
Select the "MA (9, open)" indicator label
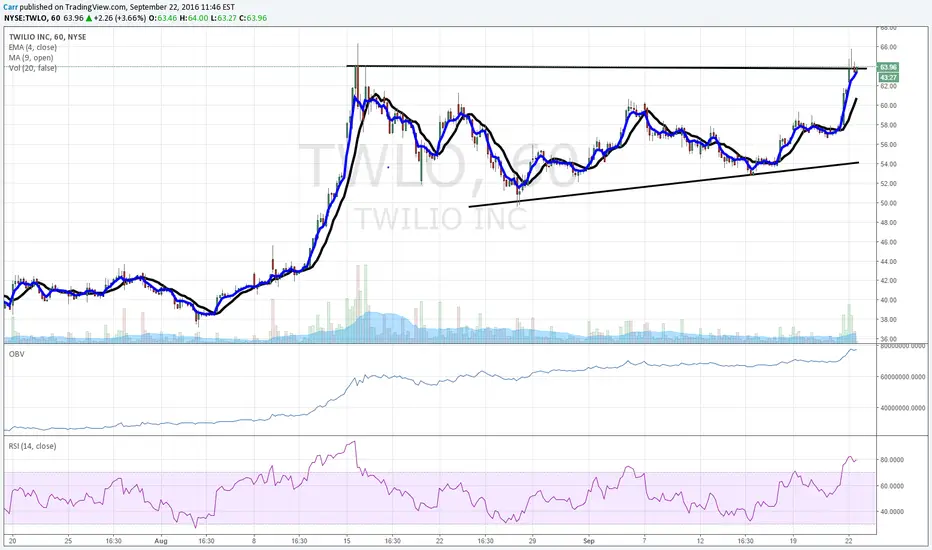click(31, 58)
